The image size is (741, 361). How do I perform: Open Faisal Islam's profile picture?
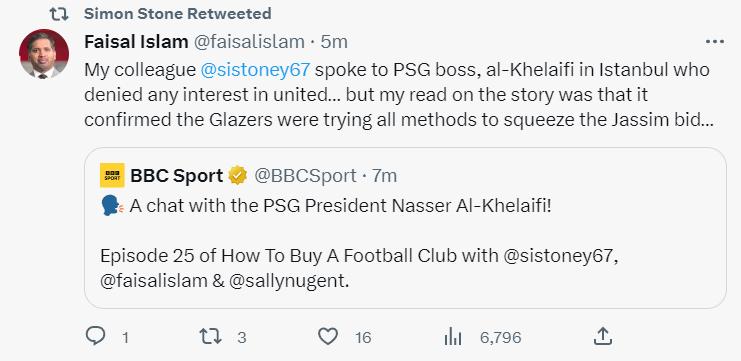(44, 54)
